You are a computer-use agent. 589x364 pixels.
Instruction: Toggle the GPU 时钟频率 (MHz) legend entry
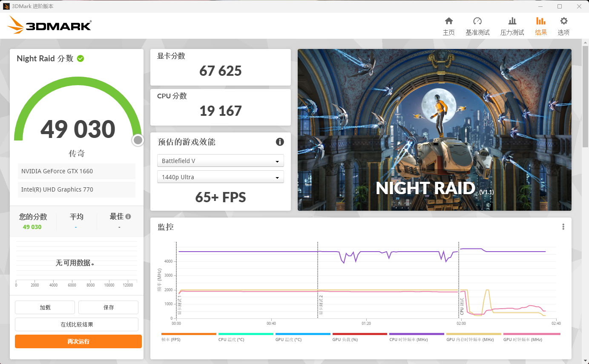pos(532,338)
